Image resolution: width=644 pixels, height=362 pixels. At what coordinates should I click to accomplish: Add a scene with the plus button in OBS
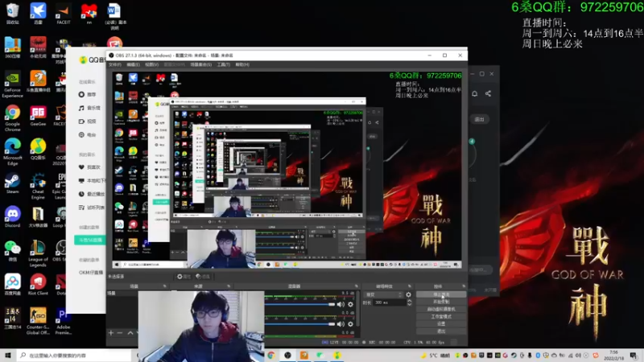click(111, 332)
